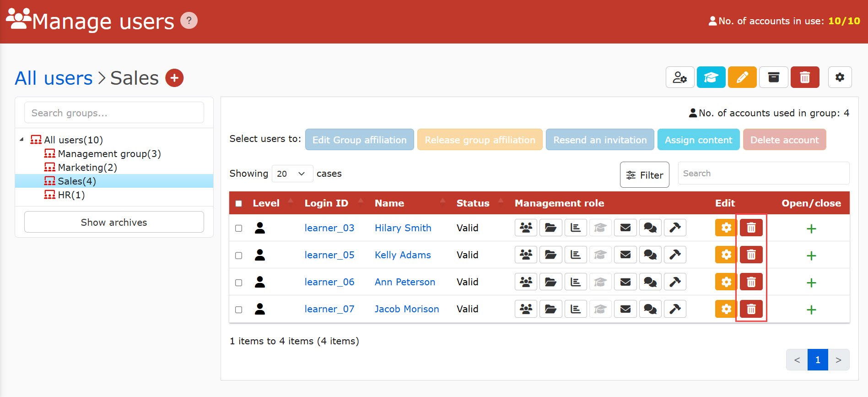
Task: Expand learner_05 row with green plus
Action: [811, 256]
